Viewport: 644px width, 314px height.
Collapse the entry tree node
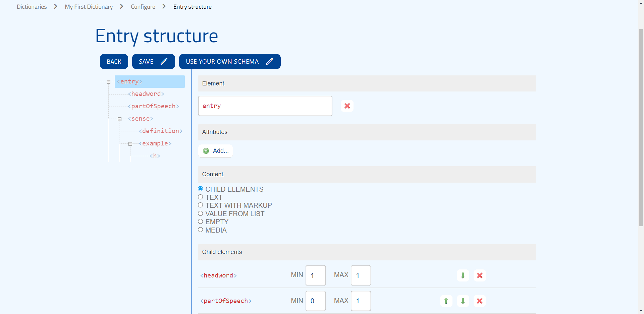click(108, 82)
